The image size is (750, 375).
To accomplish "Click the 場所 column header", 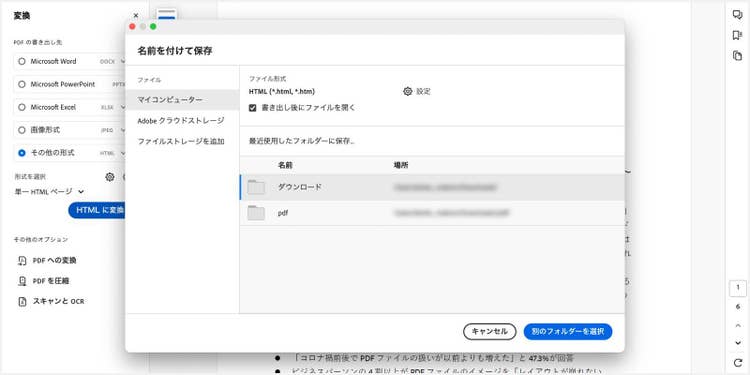I will (401, 165).
